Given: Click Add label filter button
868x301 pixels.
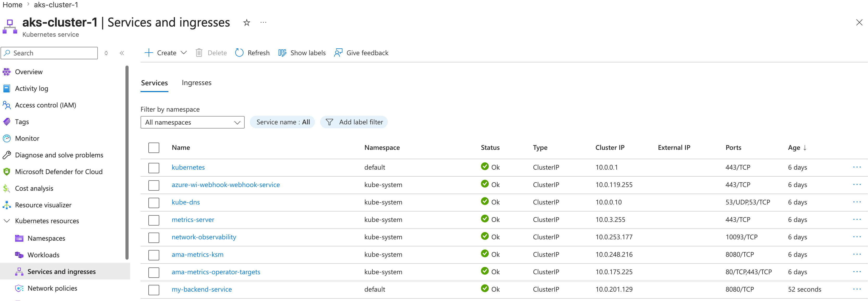Looking at the screenshot, I should [x=354, y=122].
